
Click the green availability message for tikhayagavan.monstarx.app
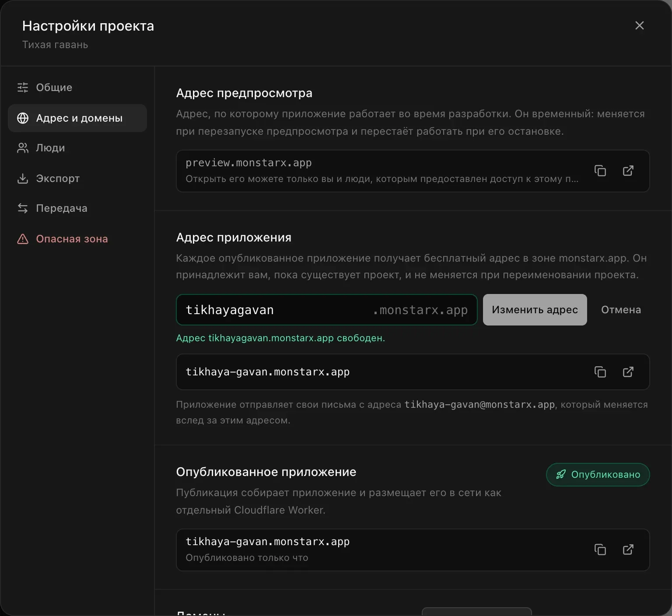click(280, 338)
